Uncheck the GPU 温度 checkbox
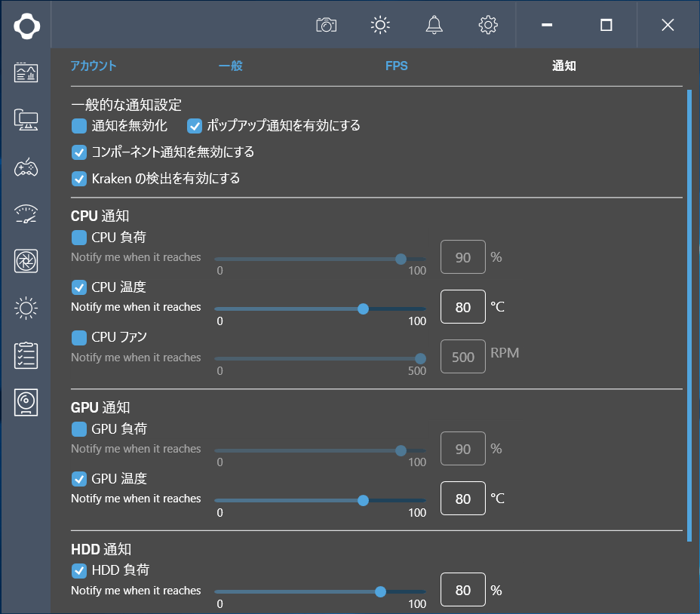Image resolution: width=700 pixels, height=614 pixels. click(x=79, y=479)
